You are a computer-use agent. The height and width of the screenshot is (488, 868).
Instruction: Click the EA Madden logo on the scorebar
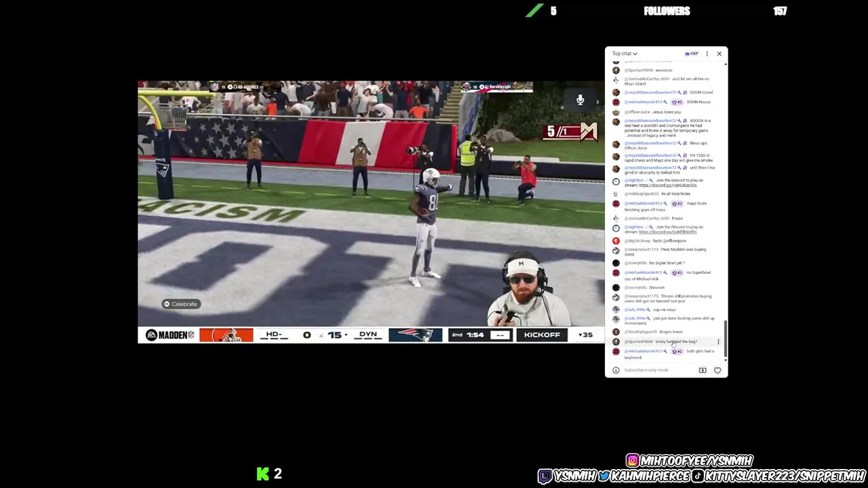170,335
